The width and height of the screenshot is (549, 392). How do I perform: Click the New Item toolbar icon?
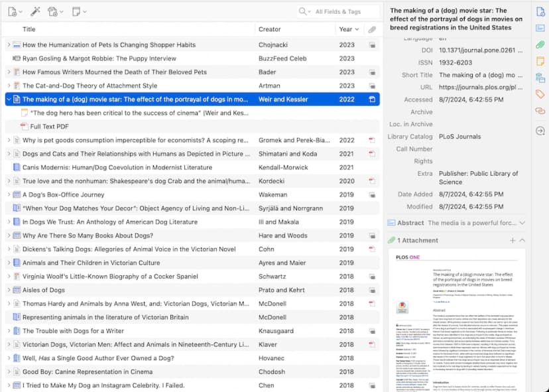[x=15, y=11]
